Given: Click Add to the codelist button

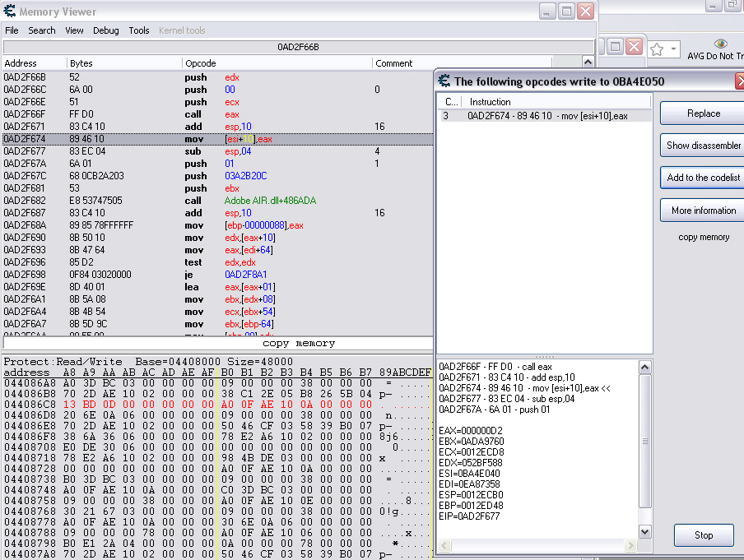Looking at the screenshot, I should pos(703,178).
